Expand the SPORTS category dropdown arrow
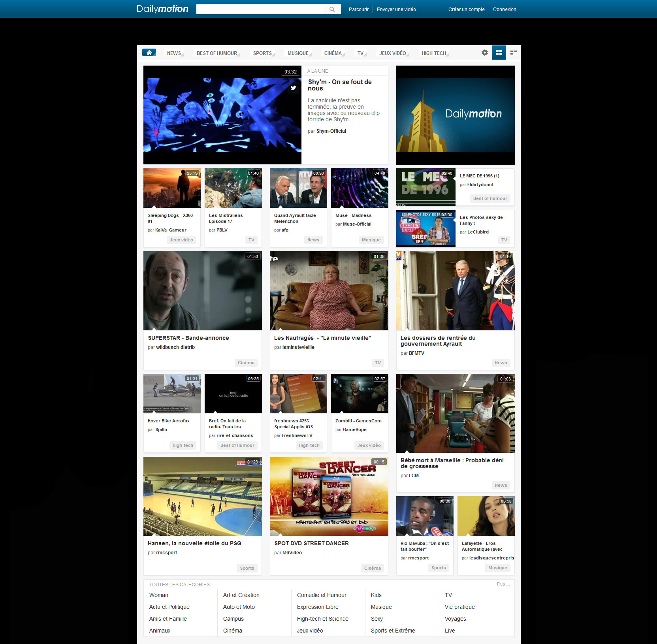This screenshot has height=644, width=657. pos(273,54)
